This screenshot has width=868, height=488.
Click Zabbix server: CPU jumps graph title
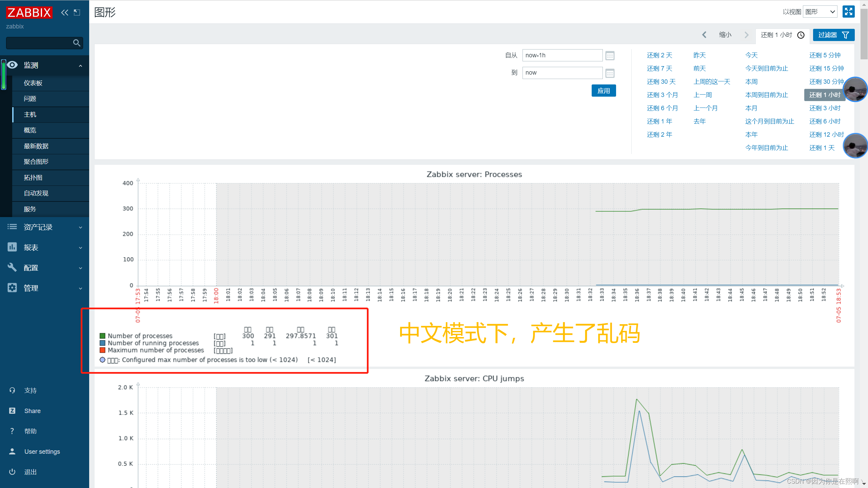point(474,378)
